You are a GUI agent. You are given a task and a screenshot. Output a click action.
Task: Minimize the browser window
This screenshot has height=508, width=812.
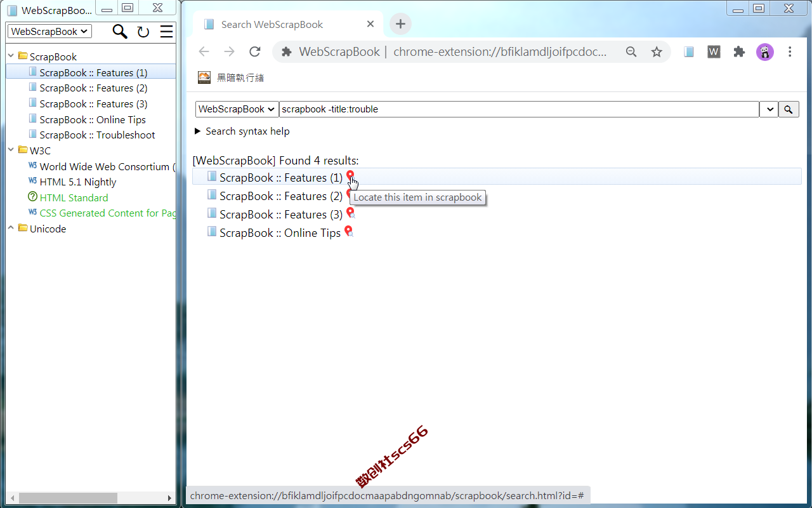tap(738, 8)
